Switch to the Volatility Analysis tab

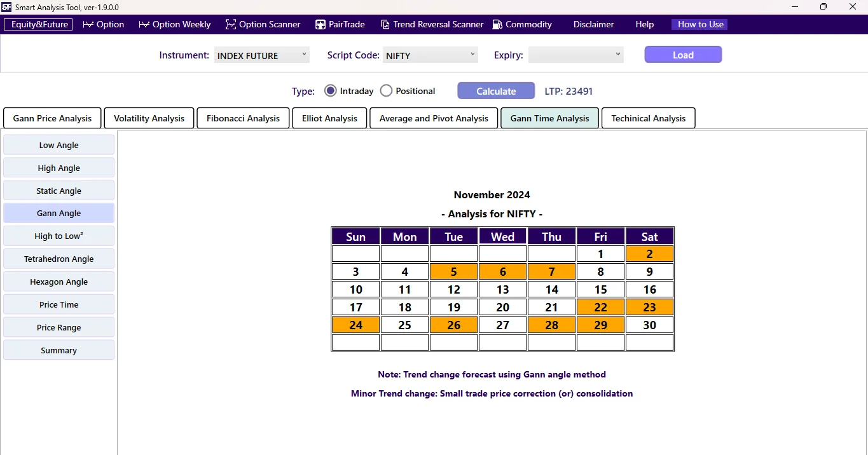(148, 118)
